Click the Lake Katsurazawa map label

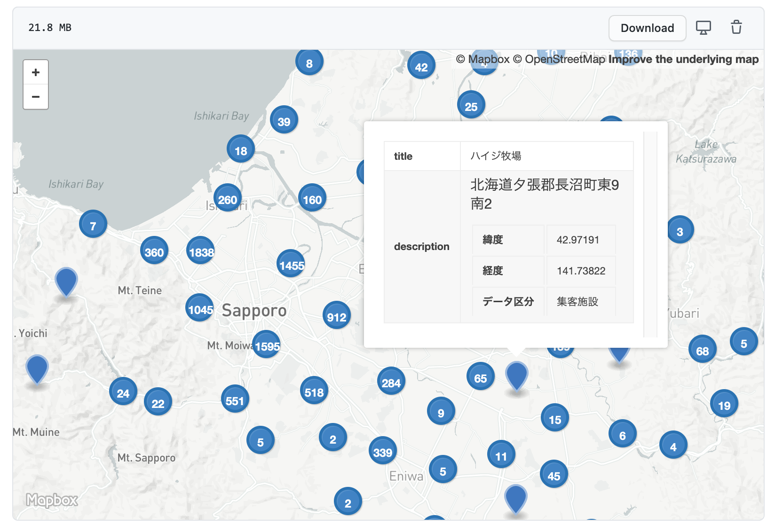tap(706, 152)
